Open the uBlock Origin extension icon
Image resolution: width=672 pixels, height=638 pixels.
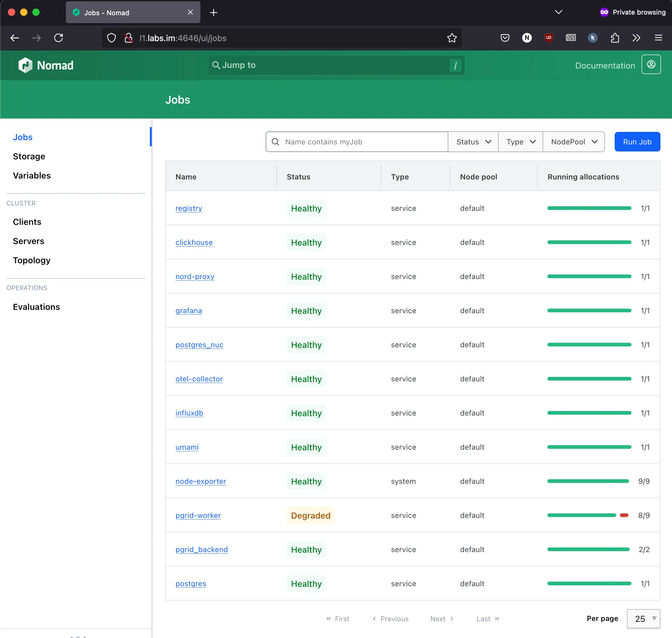click(x=549, y=38)
